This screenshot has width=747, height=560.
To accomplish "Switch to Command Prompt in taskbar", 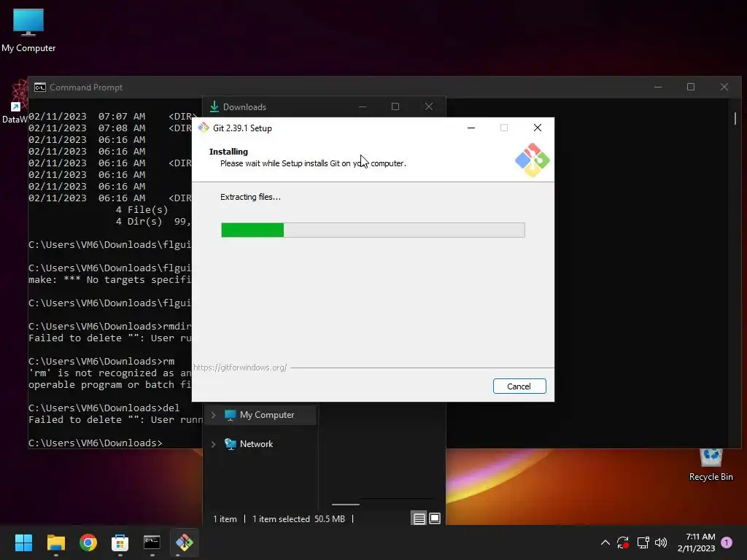I will click(x=152, y=542).
